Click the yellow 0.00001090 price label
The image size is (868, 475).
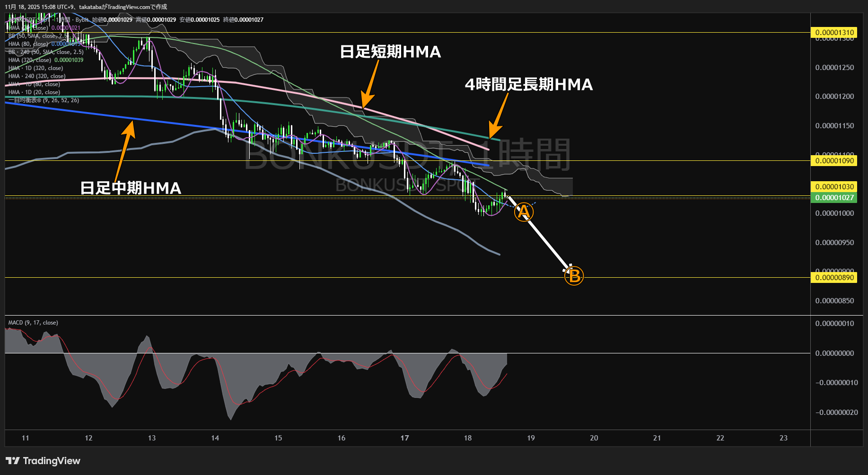coord(835,161)
